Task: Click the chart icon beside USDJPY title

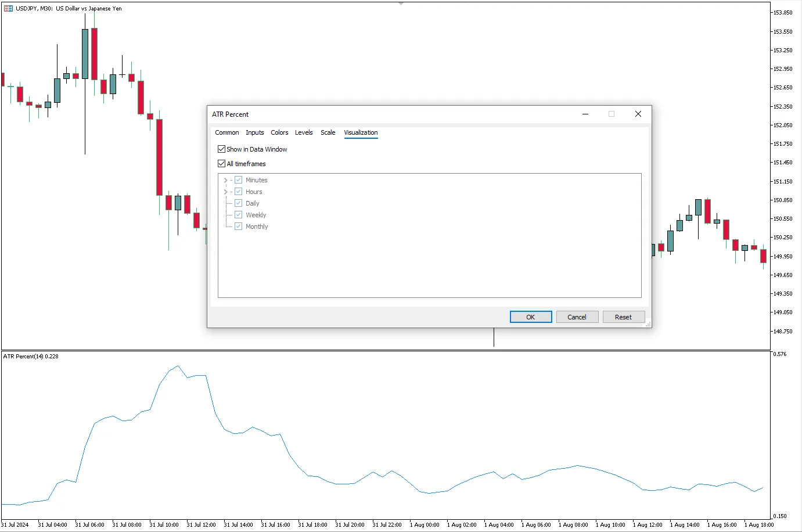Action: (x=8, y=8)
